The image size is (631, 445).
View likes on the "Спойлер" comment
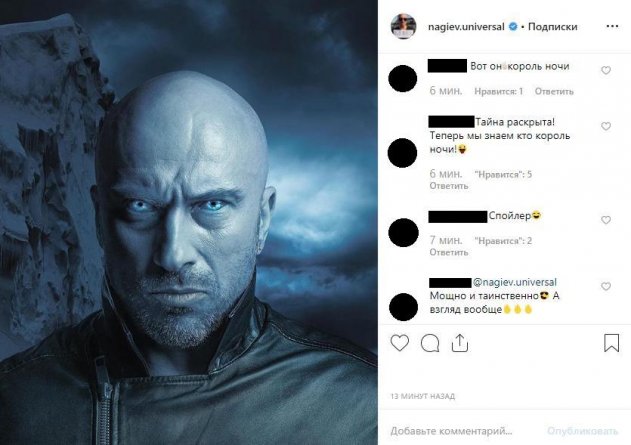point(502,241)
